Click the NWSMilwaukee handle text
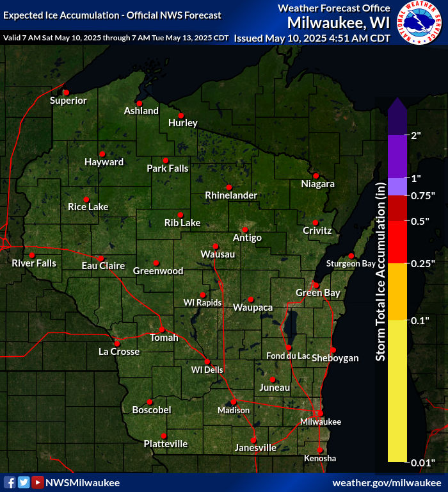 coord(83,482)
